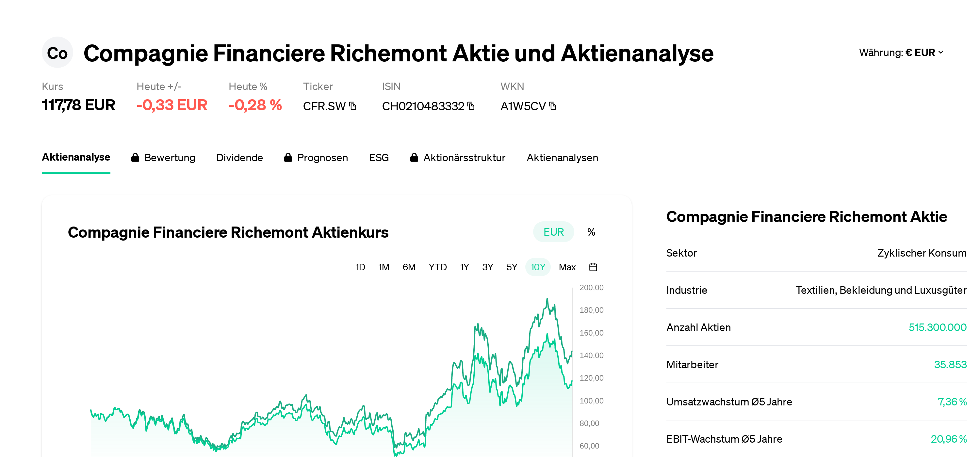Keep chart currency on EUR toggle

click(553, 231)
